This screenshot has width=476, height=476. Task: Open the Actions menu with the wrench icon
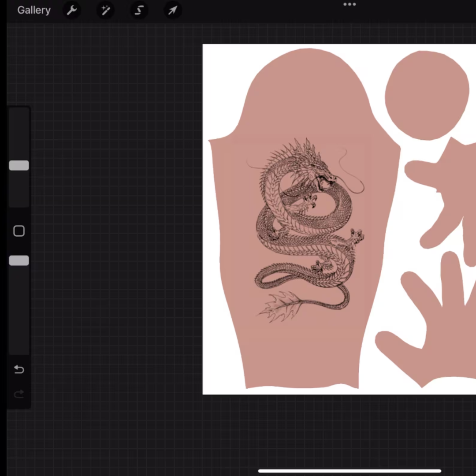(x=72, y=10)
